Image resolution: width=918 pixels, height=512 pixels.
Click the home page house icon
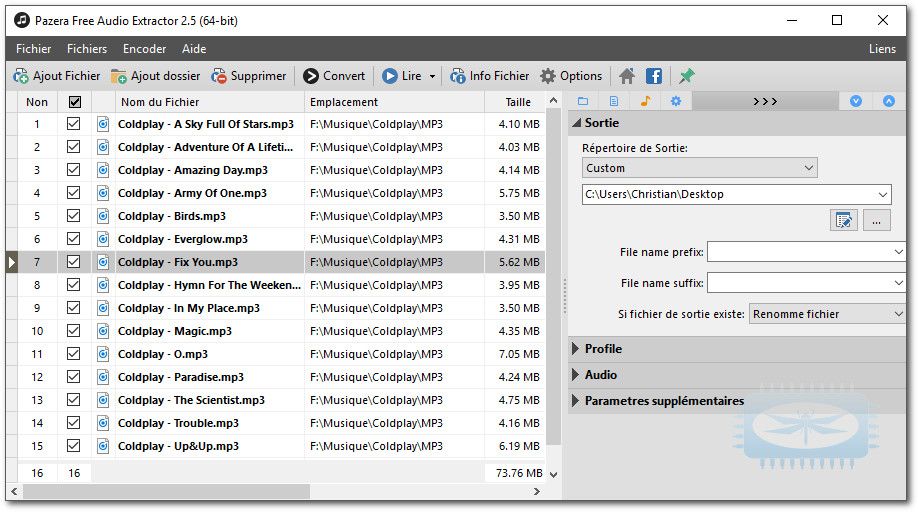coord(627,76)
